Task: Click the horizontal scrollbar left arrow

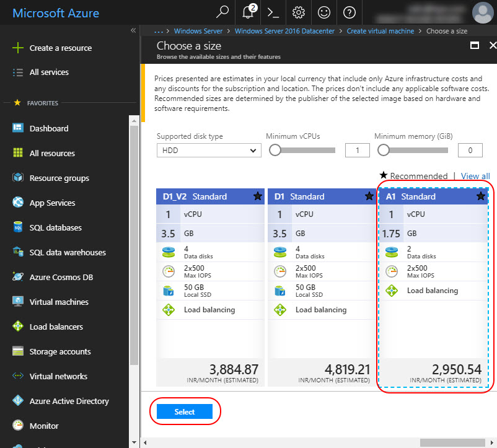Action: [145, 442]
